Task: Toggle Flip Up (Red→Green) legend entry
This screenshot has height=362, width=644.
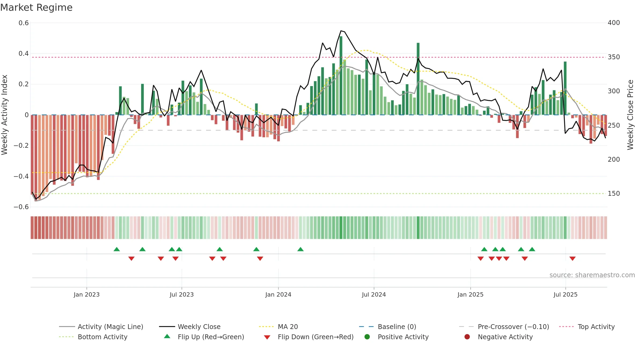Action: (204, 337)
